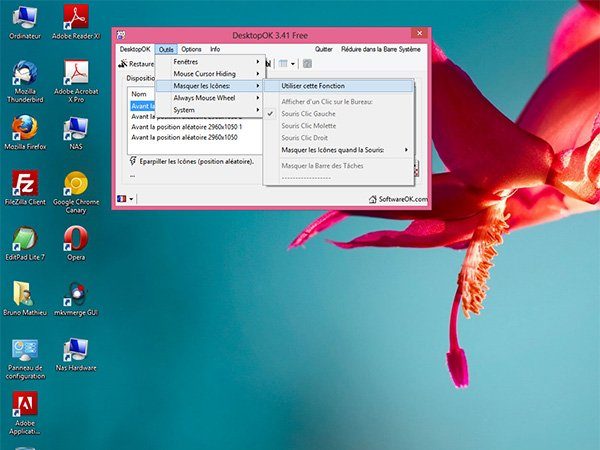
Task: Expand the Fenêtres submenu
Action: tap(209, 62)
